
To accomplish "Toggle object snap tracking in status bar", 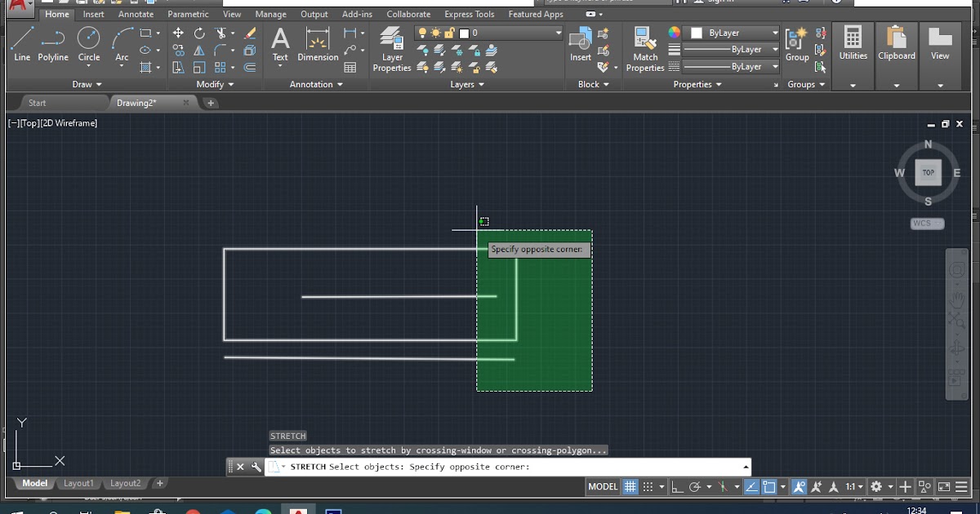I will tap(751, 487).
